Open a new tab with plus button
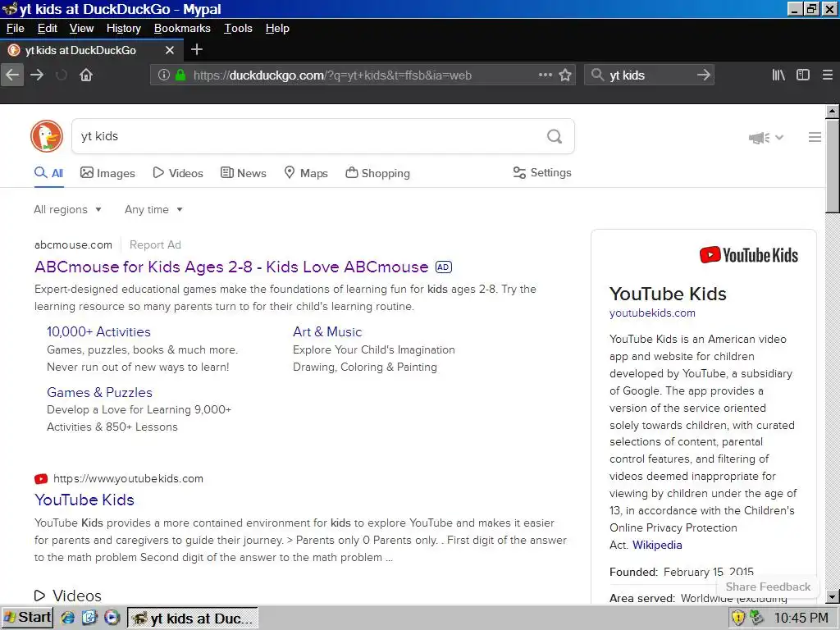This screenshot has width=840, height=630. point(197,50)
